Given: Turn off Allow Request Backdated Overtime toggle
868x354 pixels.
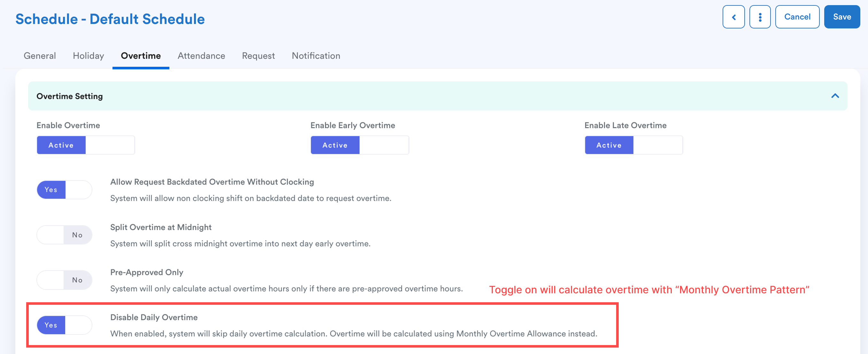Looking at the screenshot, I should point(64,190).
